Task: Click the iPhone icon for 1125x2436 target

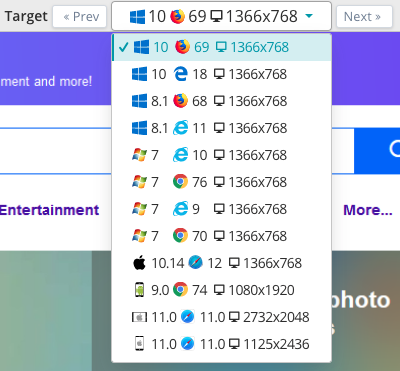Action: point(139,344)
